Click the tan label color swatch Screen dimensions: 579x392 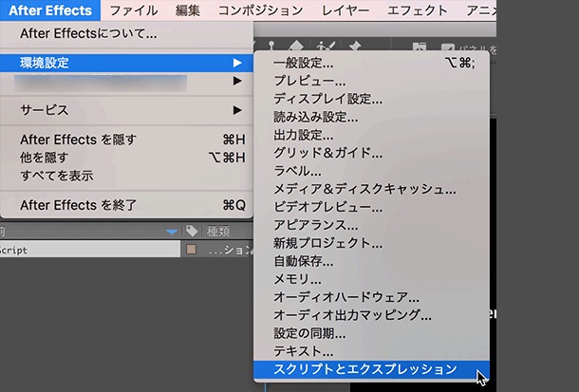tap(191, 249)
